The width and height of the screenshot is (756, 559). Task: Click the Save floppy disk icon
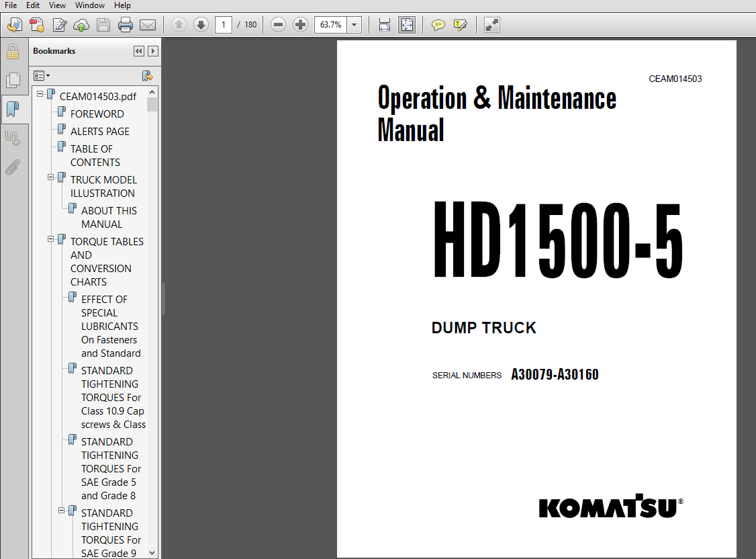coord(103,25)
